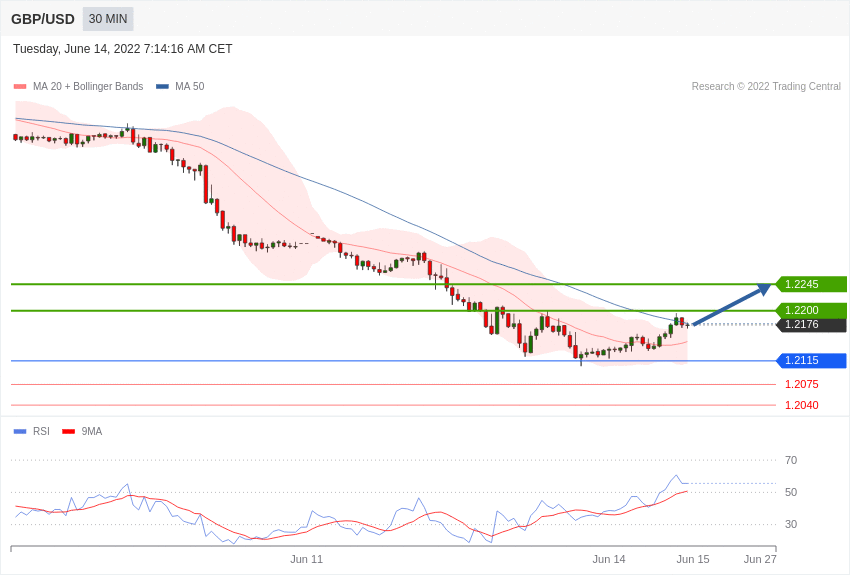
Task: Select the 1.2245 resistance price tag
Action: click(x=811, y=284)
